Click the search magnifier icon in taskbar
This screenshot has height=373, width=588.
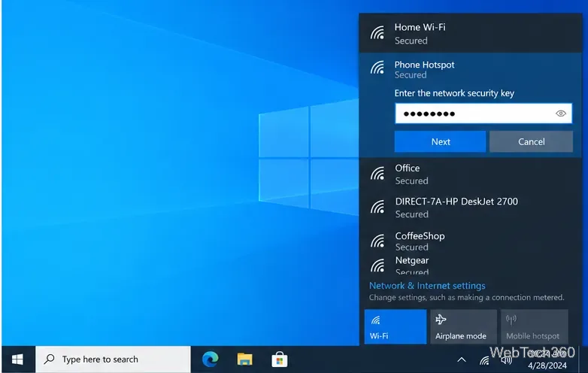[49, 359]
